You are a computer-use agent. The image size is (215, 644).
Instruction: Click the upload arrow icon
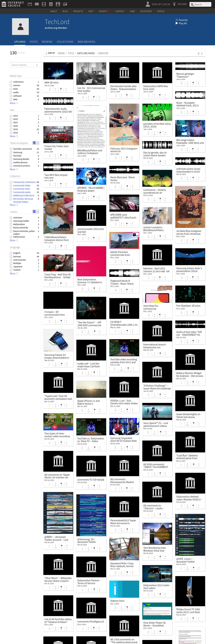coord(174,4)
